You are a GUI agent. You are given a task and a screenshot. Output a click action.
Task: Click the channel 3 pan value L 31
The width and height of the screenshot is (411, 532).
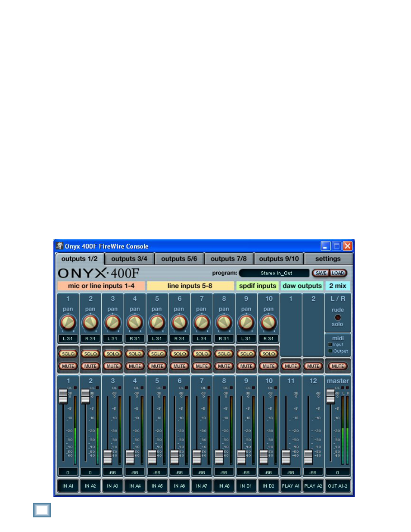click(113, 339)
